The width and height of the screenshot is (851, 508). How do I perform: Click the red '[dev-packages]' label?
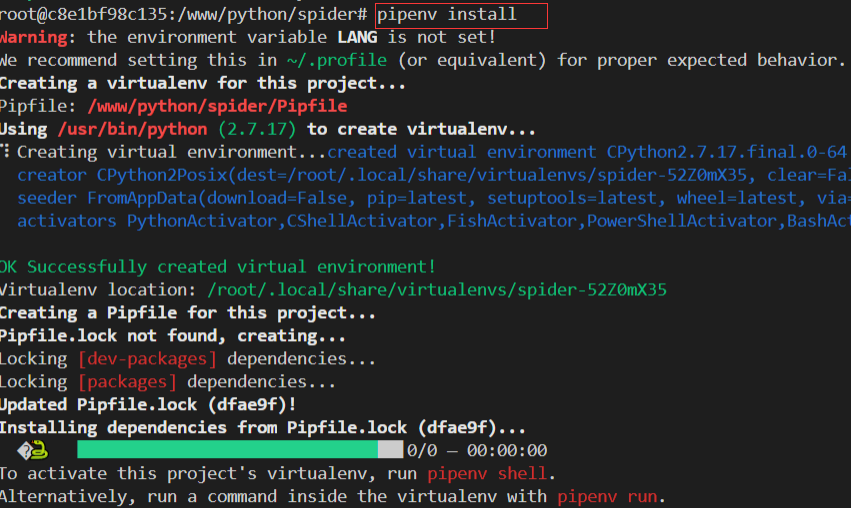[148, 359]
